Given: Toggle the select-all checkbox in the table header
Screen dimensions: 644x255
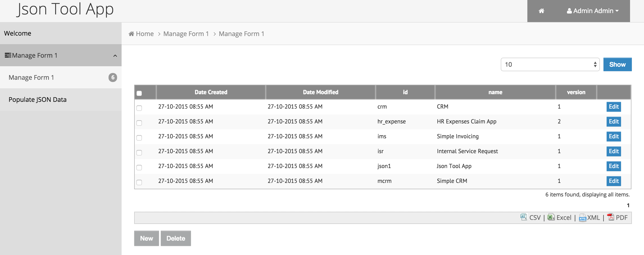Looking at the screenshot, I should (x=139, y=93).
